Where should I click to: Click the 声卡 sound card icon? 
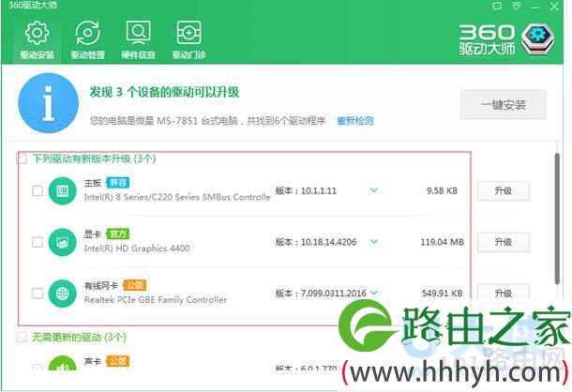click(x=62, y=368)
